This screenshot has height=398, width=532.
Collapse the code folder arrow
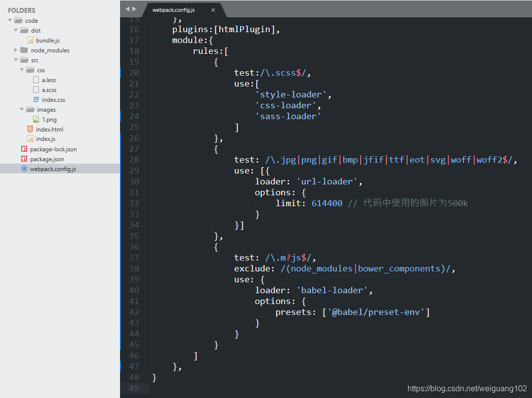pos(10,20)
